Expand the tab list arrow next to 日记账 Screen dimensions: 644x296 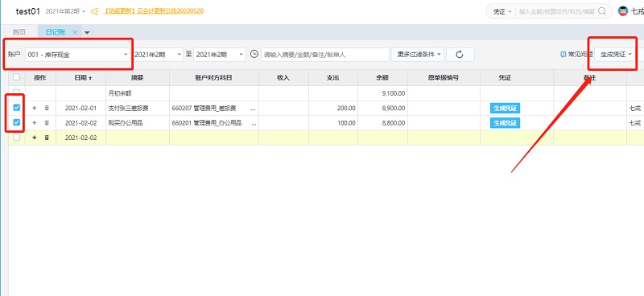(x=87, y=32)
